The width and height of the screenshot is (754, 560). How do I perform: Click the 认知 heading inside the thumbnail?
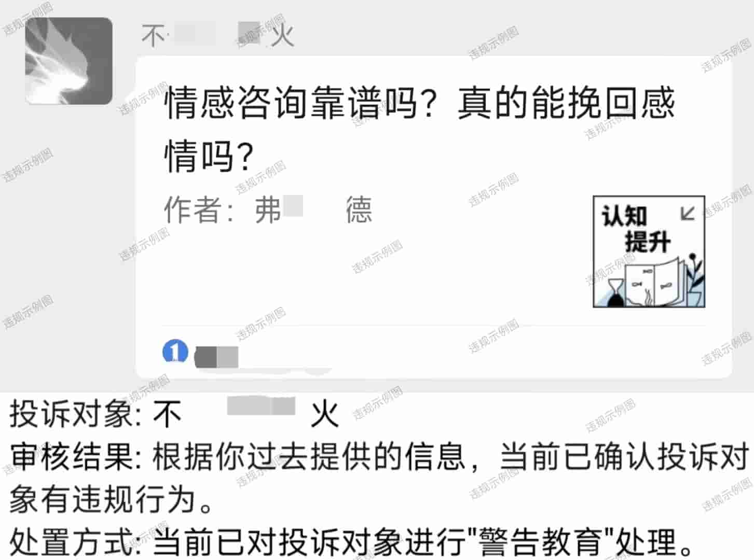point(624,216)
